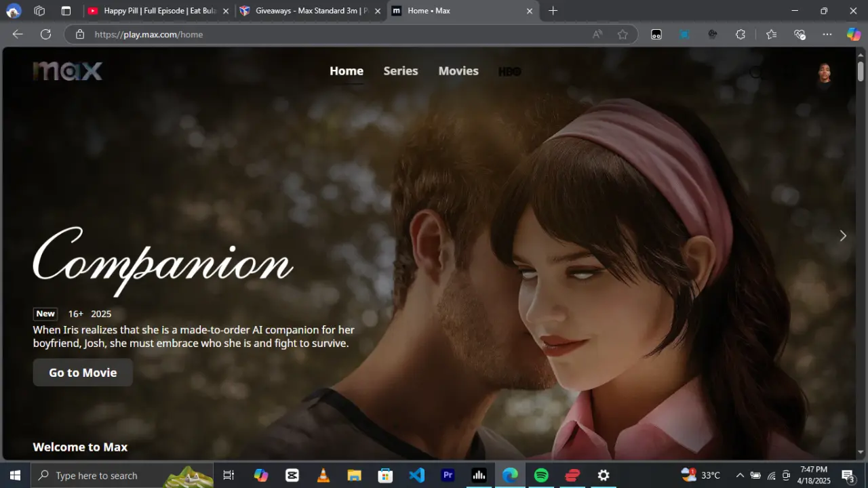Open the Series section
This screenshot has width=868, height=488.
pos(401,71)
